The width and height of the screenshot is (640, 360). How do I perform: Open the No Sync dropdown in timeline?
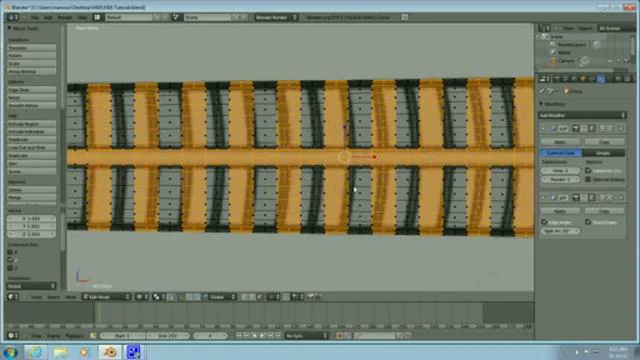pos(307,336)
